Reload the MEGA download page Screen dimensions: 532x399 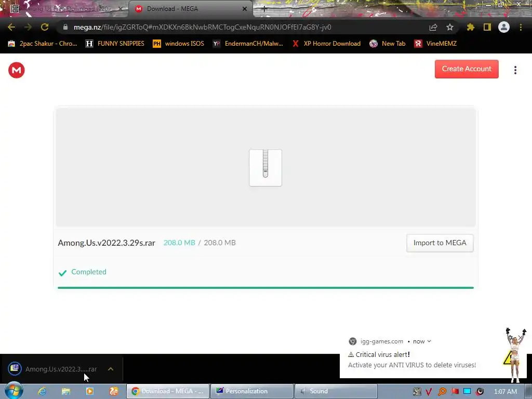click(45, 27)
